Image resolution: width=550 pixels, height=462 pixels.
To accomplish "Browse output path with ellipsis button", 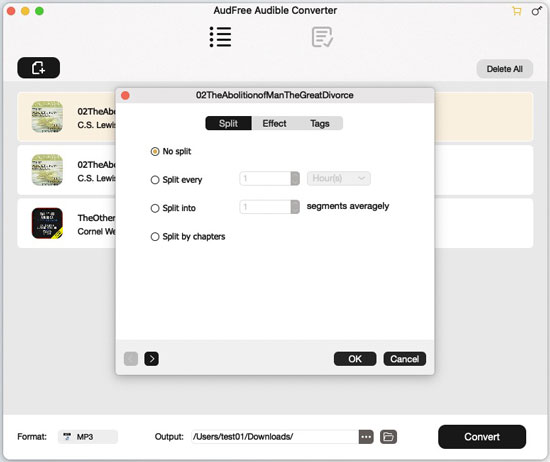I will tap(366, 437).
